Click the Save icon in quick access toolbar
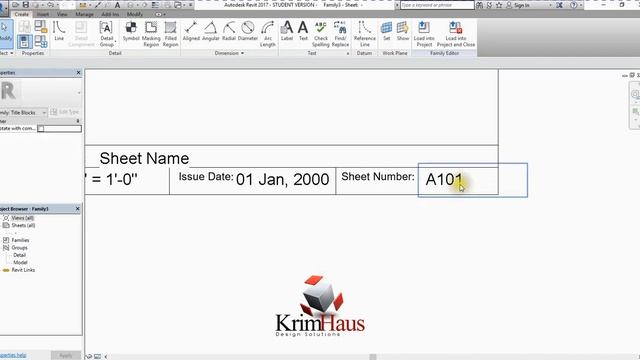 click(26, 5)
